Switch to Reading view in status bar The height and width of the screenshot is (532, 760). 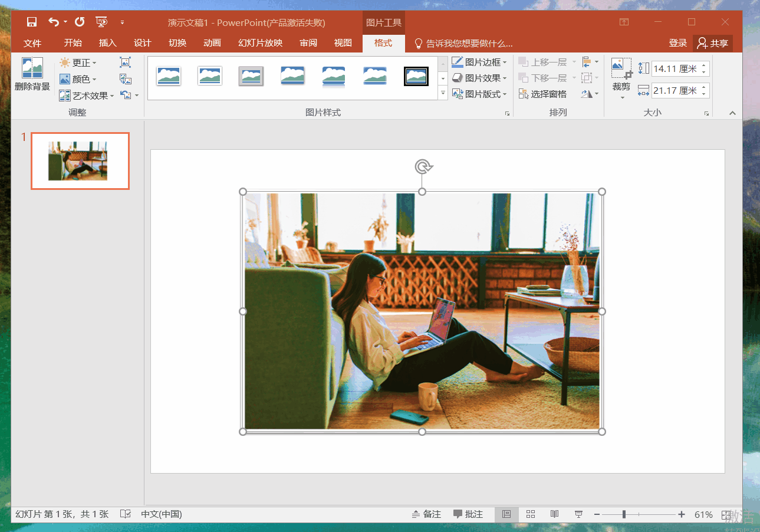pos(554,514)
